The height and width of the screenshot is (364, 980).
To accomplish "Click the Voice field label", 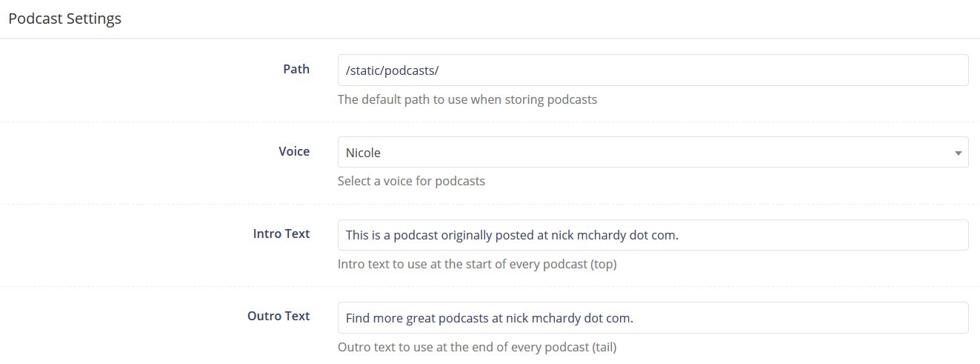I will pos(294,151).
